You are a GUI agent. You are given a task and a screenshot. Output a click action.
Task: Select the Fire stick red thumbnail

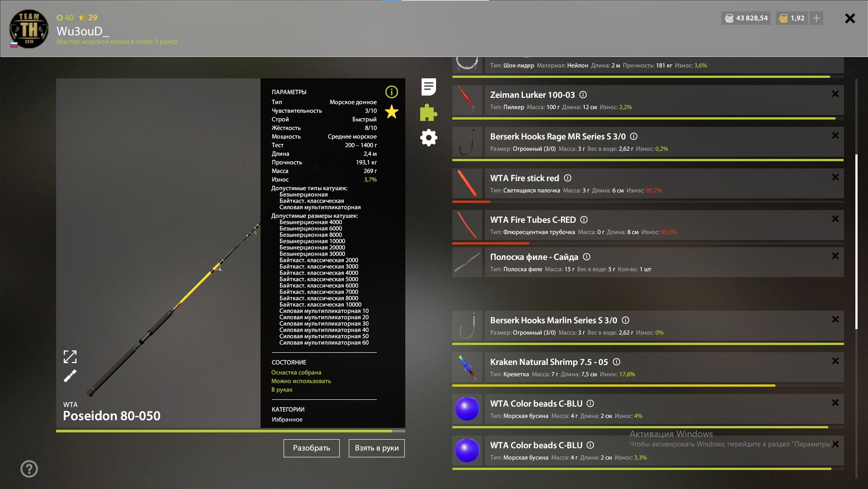[x=467, y=183]
